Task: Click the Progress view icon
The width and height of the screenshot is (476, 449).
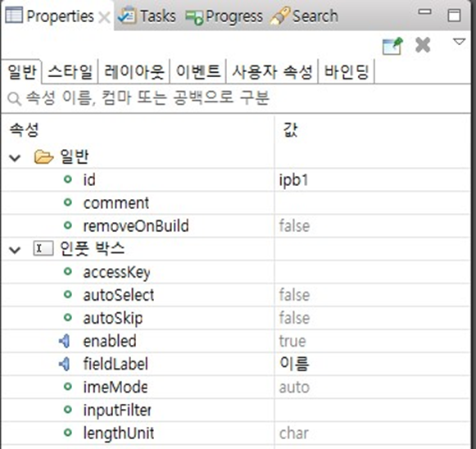Action: click(194, 17)
